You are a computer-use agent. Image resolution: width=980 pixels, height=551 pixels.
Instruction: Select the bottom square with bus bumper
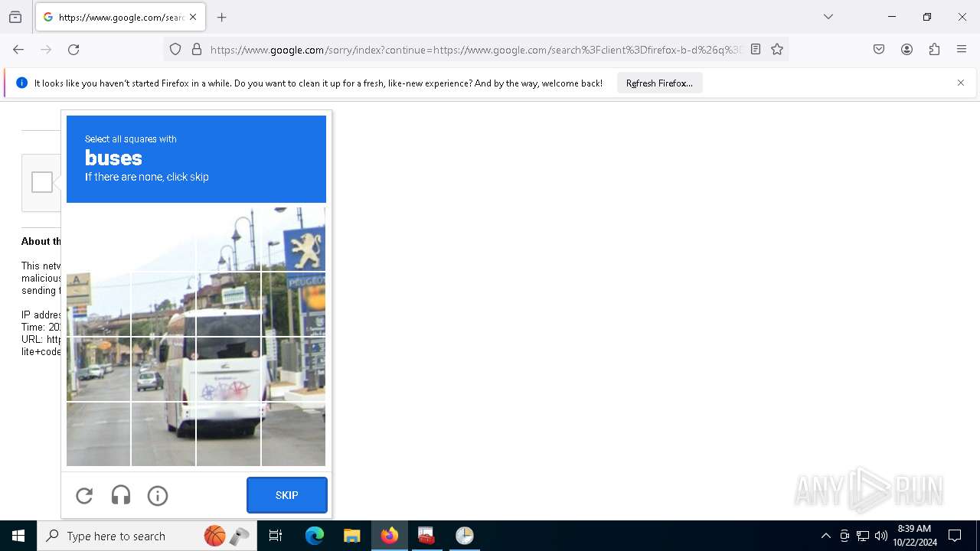tap(229, 434)
